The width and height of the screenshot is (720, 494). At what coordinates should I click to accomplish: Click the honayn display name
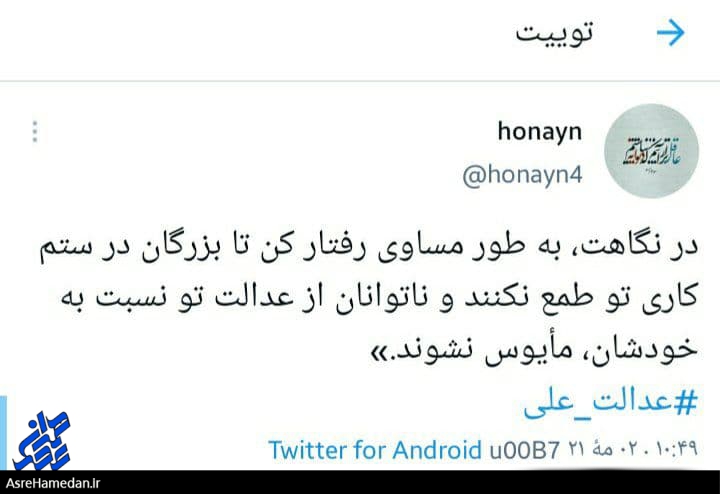coord(540,132)
